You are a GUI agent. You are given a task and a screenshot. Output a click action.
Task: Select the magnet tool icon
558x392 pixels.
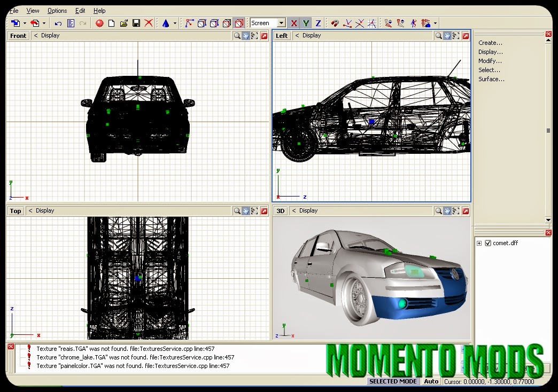coord(334,23)
